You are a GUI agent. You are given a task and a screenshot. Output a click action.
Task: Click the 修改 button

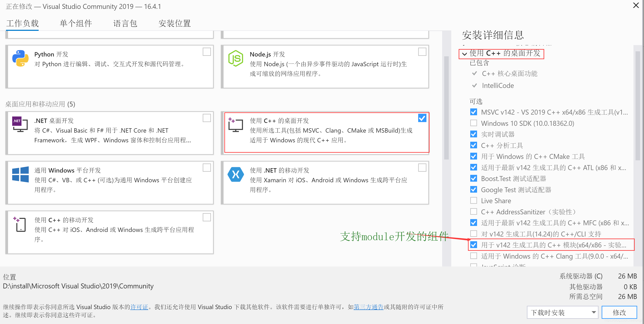point(619,312)
